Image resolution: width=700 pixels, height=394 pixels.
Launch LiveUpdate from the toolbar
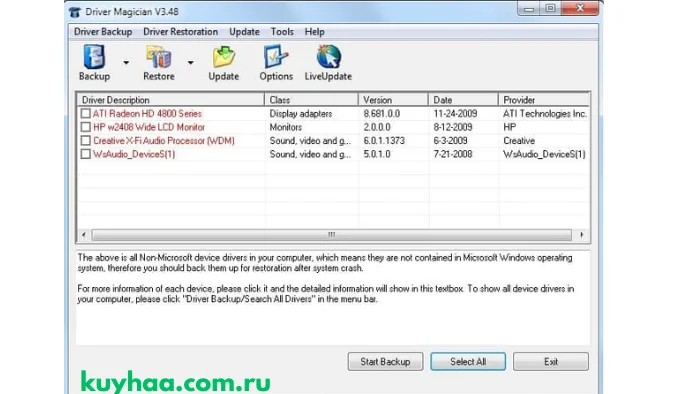tap(328, 62)
